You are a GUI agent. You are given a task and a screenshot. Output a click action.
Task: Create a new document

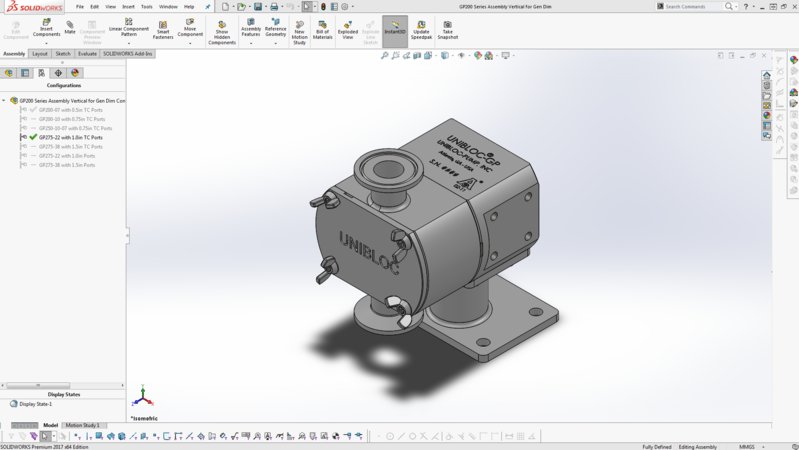(x=225, y=7)
